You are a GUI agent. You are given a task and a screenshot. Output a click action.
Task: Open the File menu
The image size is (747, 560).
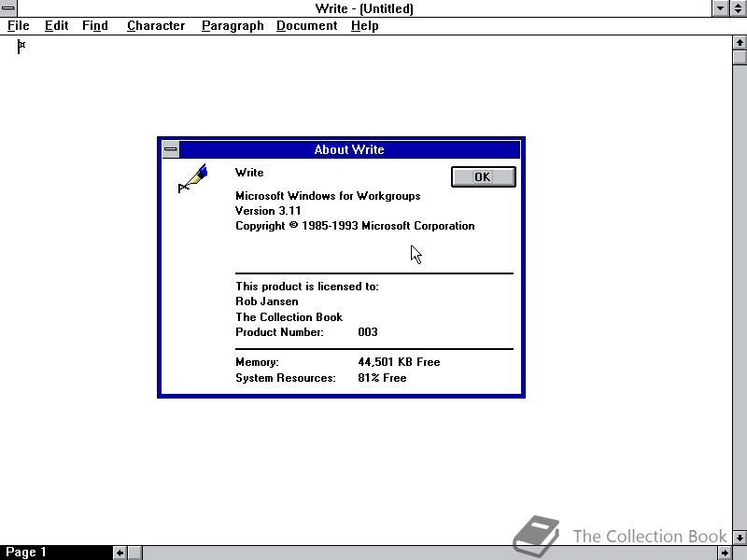tap(18, 26)
